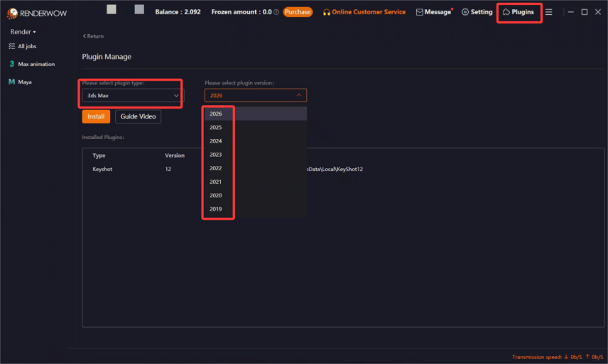Click the Keyshot row in installed plugins
Screen dimensions: 608x364
[343, 169]
